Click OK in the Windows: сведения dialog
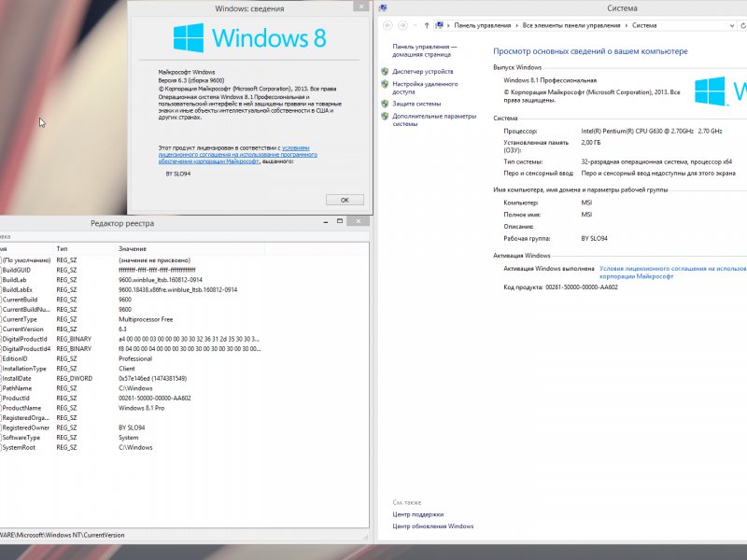This screenshot has width=747, height=560. 345,200
